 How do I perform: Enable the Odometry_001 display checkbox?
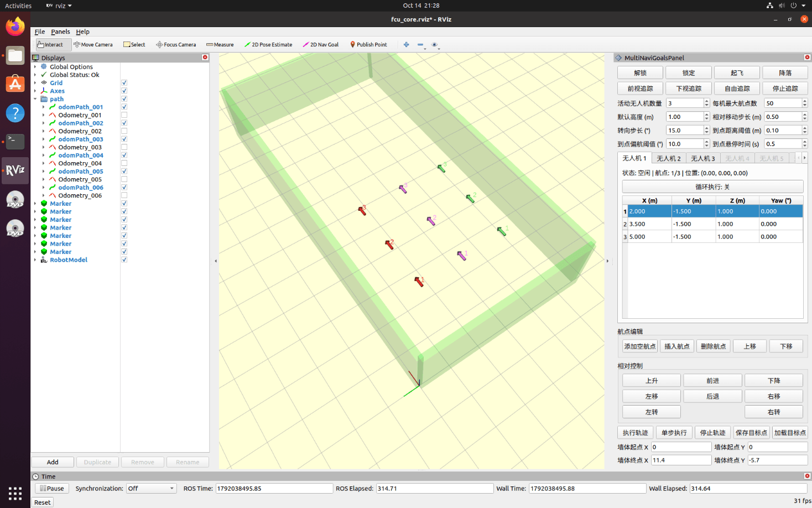pos(124,115)
